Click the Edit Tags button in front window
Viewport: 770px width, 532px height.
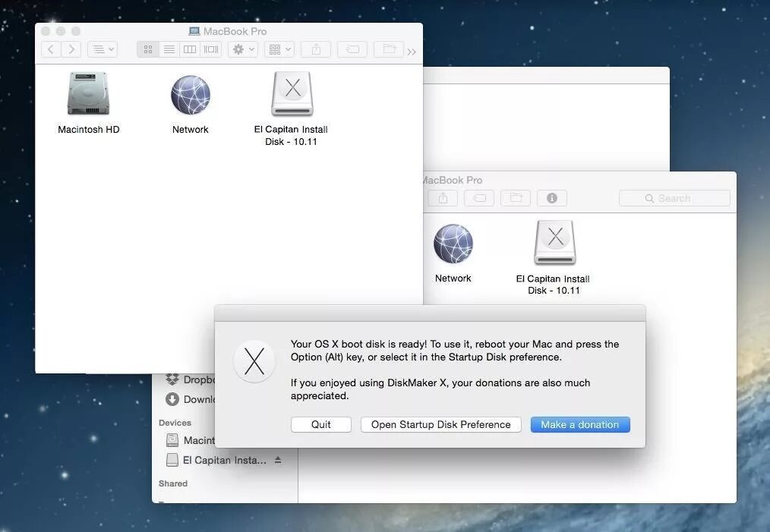click(x=352, y=49)
